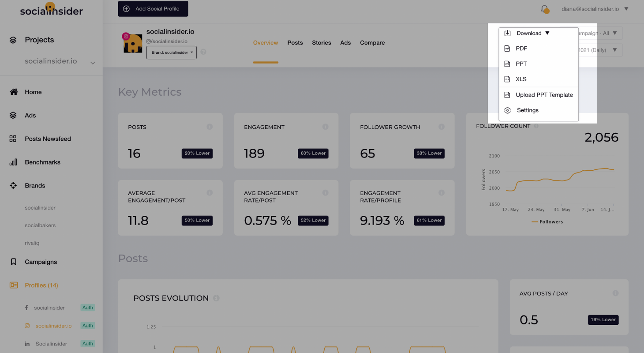Viewport: 644px width, 353px height.
Task: Open Posts Newsfeed in sidebar
Action: tap(48, 139)
